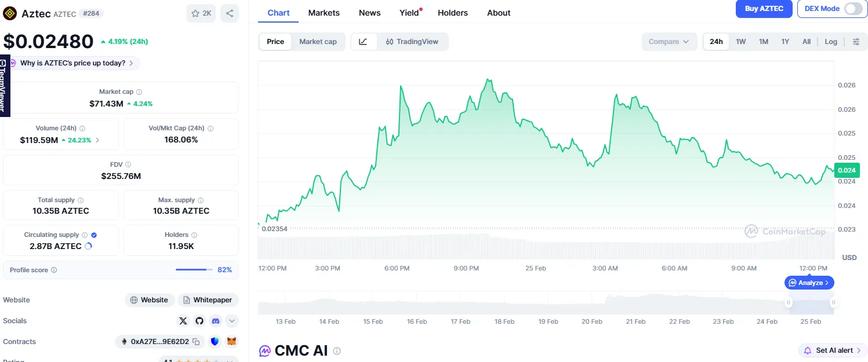Add token via MetaMask fox icon
The image size is (868, 362).
pyautogui.click(x=232, y=342)
